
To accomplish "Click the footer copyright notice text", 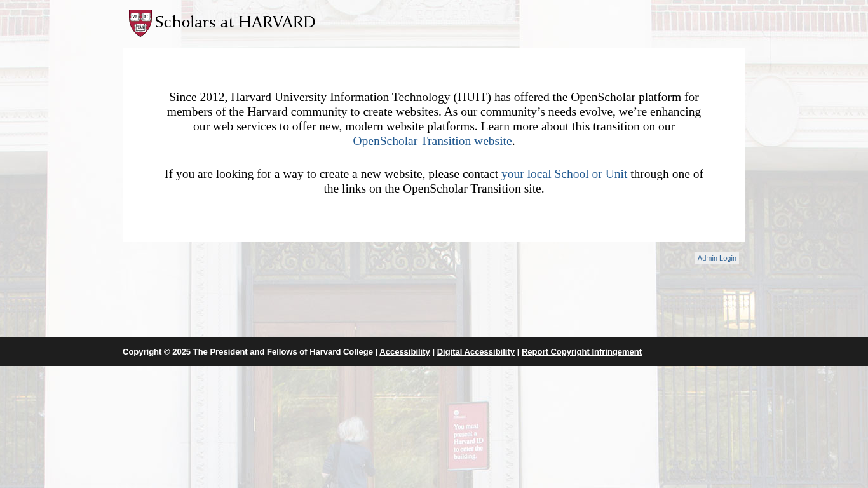I will [248, 352].
